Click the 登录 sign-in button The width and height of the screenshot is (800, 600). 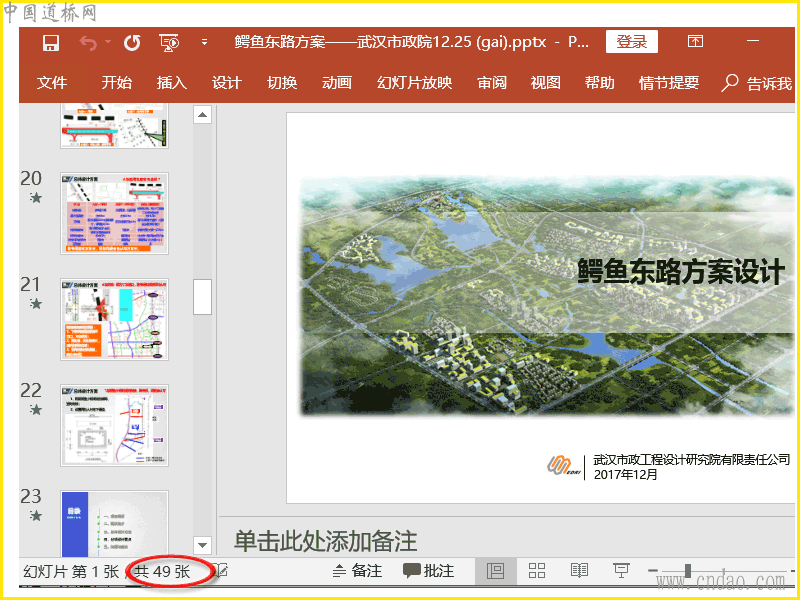click(631, 42)
